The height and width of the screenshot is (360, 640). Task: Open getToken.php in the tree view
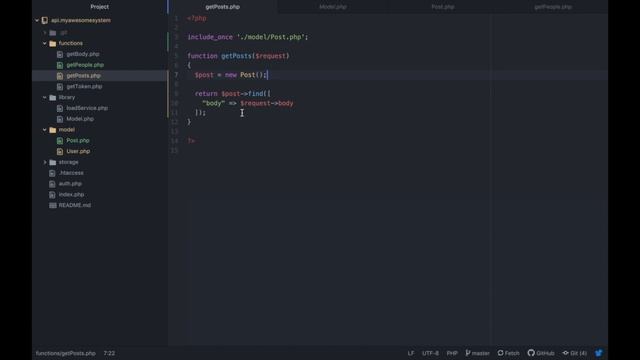[84, 87]
